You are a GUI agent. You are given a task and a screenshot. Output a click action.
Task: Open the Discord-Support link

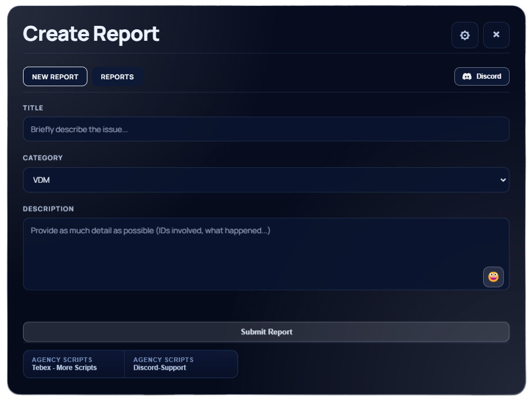[160, 368]
